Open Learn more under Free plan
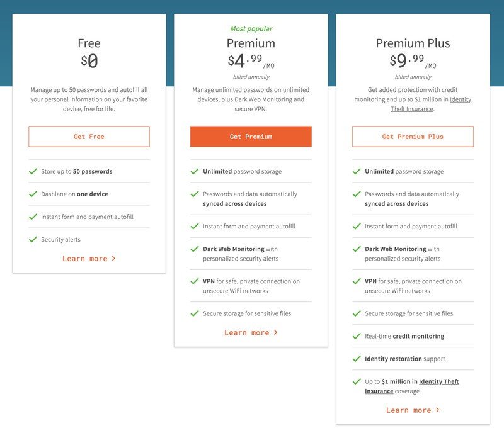504x433 pixels. tap(85, 259)
